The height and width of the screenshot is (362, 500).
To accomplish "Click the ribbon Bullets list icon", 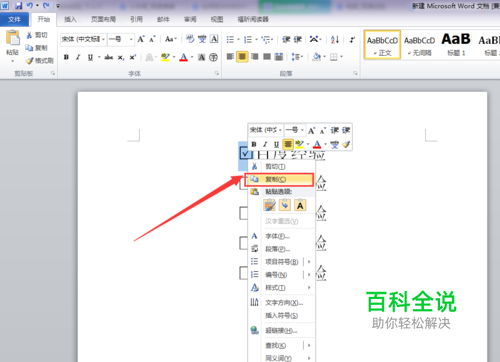I will pos(230,40).
